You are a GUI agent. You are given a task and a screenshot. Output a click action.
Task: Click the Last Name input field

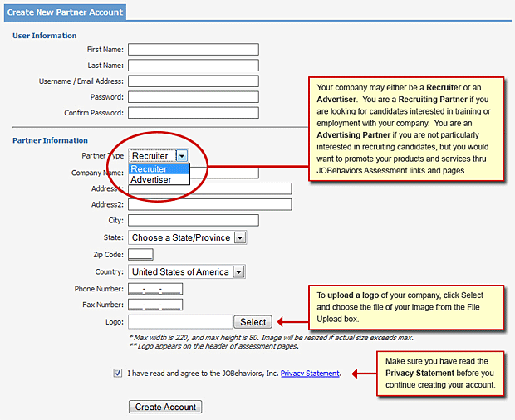(193, 66)
